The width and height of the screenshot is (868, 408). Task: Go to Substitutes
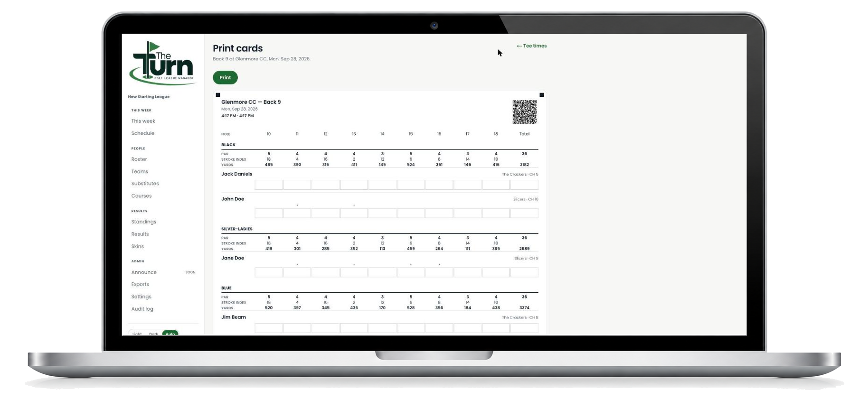point(145,184)
